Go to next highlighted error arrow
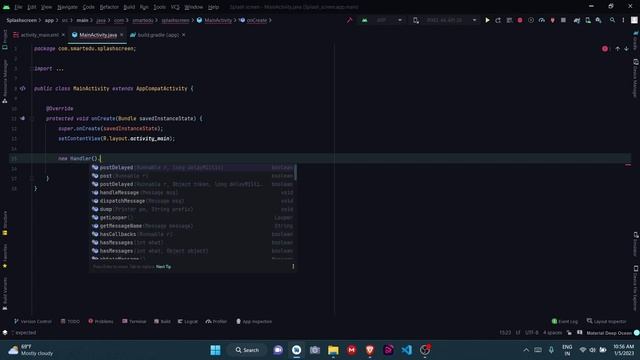Image resolution: width=640 pixels, height=360 pixels. coord(626,49)
